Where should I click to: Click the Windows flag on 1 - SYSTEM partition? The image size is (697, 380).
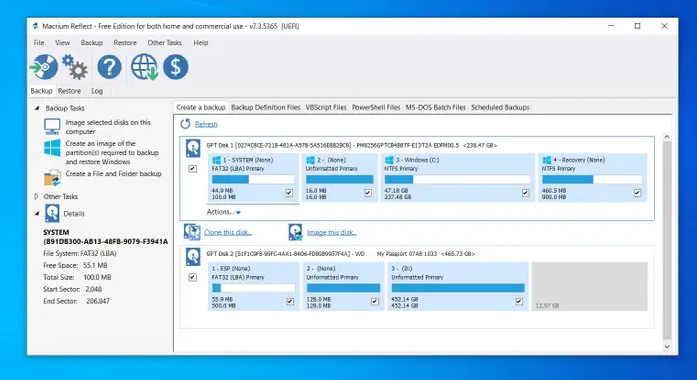[216, 160]
